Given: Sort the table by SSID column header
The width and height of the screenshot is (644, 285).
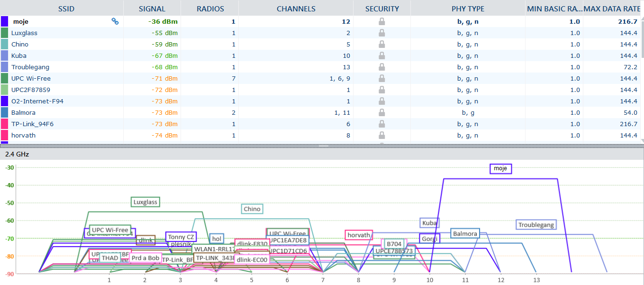Looking at the screenshot, I should click(x=66, y=9).
